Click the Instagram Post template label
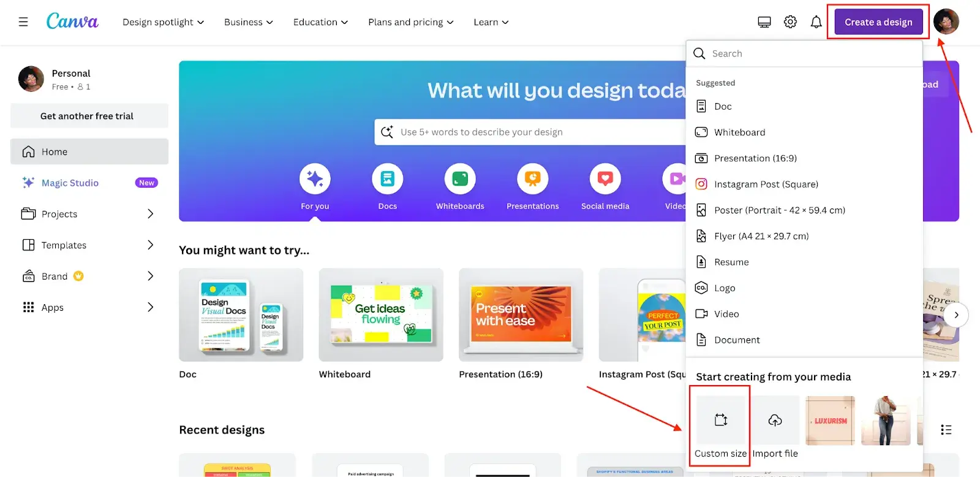The height and width of the screenshot is (477, 980). [x=642, y=374]
